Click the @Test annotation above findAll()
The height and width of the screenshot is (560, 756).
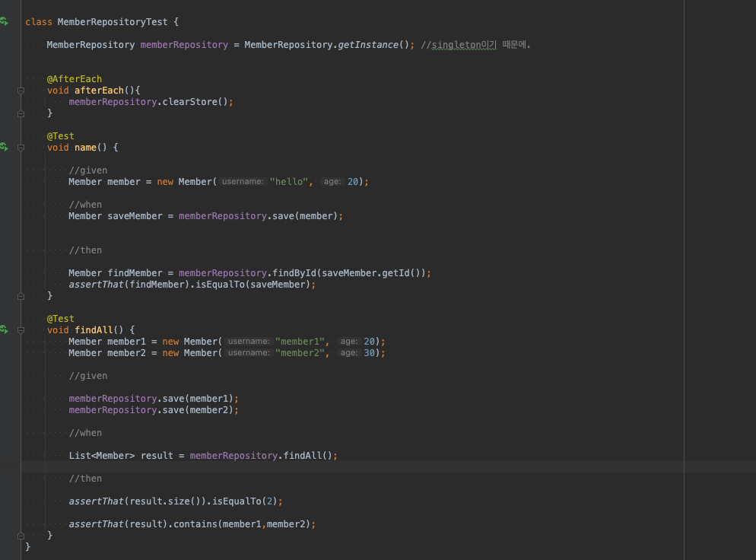[60, 318]
